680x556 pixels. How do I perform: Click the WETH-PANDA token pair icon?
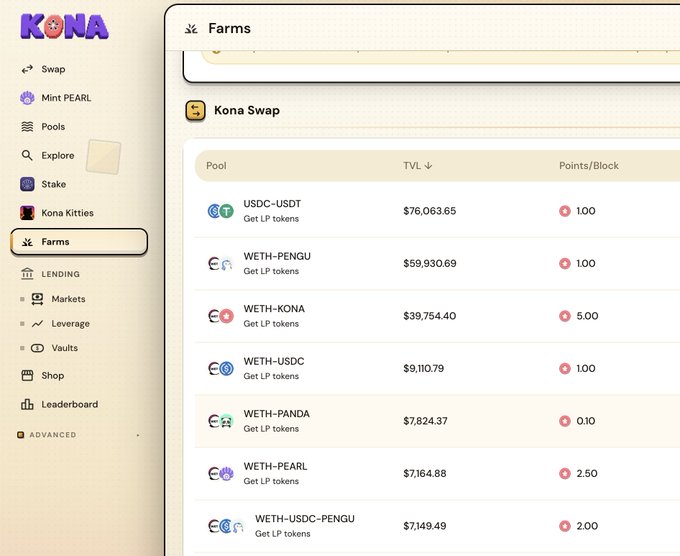(221, 421)
